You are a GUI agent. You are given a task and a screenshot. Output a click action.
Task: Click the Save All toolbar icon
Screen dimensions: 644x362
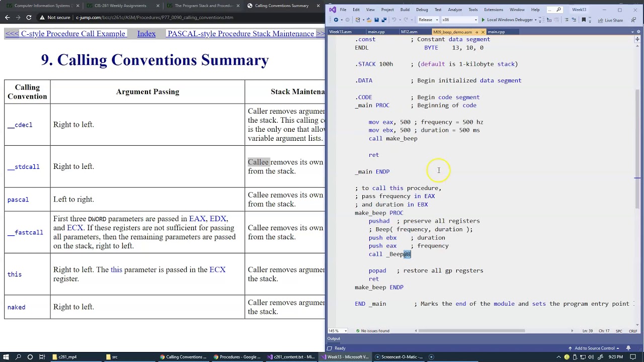click(x=384, y=20)
